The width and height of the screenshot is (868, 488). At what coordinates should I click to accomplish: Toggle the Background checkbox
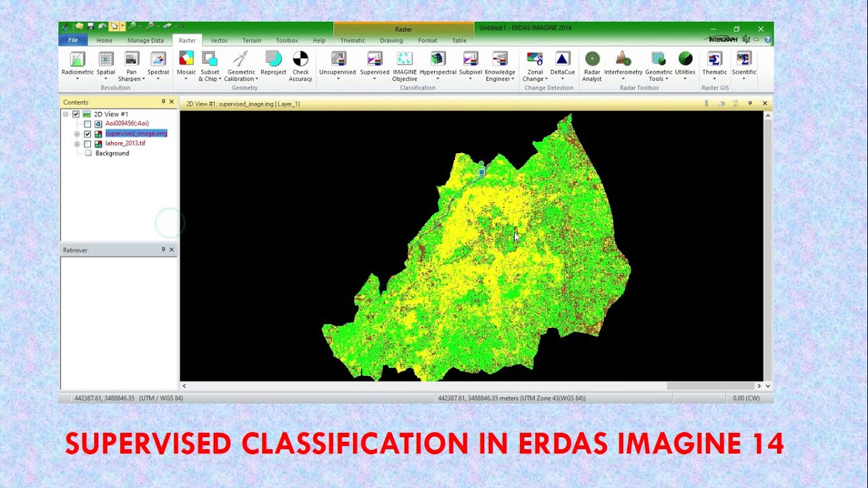[x=88, y=153]
